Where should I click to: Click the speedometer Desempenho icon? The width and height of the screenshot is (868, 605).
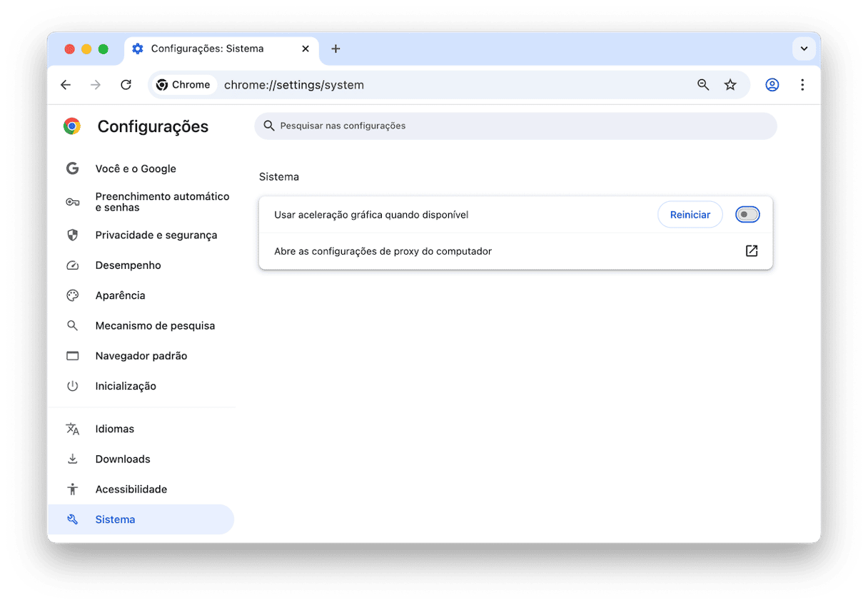72,265
